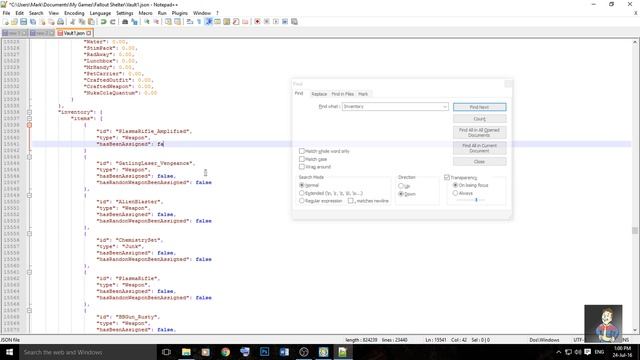Save the file with the toolbar Save icon
Screen dimensions: 640x360
coord(23,22)
